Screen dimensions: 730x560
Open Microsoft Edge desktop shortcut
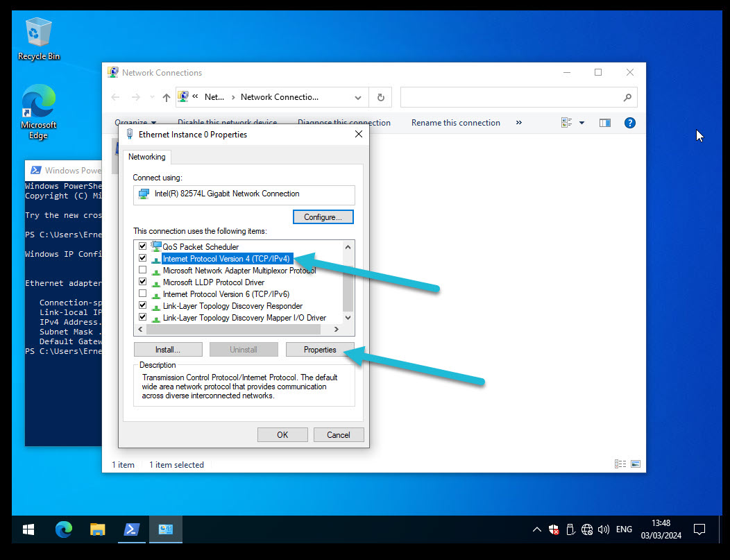tap(38, 112)
